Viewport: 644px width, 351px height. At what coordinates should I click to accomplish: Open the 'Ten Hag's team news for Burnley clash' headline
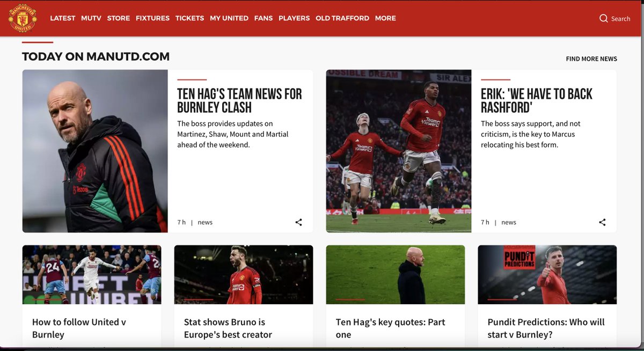(x=239, y=101)
